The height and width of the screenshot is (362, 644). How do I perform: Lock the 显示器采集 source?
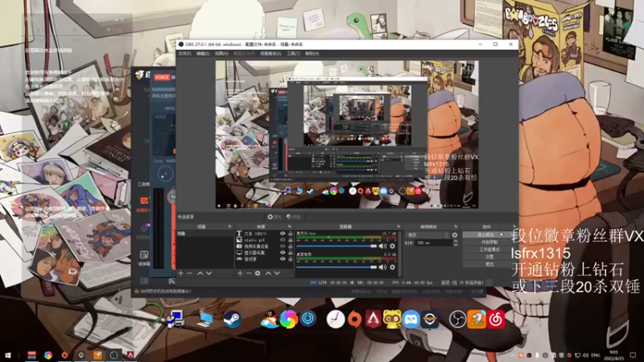pyautogui.click(x=291, y=253)
